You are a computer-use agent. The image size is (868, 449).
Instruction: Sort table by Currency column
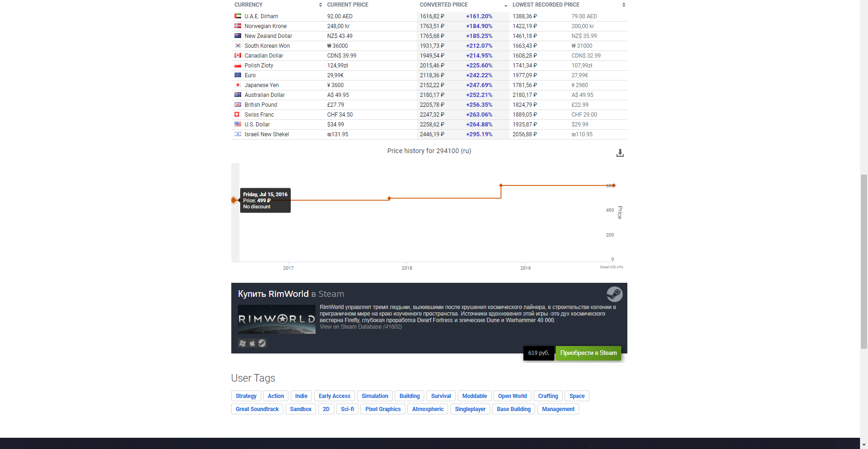point(278,5)
